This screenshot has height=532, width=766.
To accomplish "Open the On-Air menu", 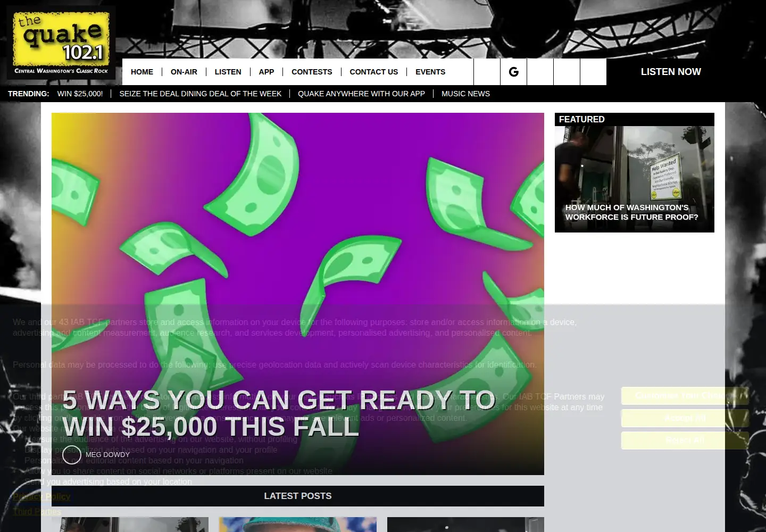I will tap(184, 72).
